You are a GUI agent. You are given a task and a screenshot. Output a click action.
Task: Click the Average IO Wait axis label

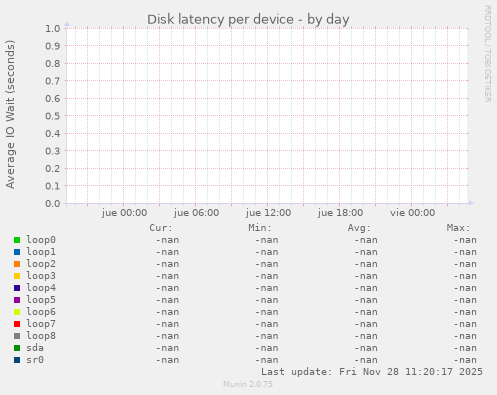click(x=10, y=114)
